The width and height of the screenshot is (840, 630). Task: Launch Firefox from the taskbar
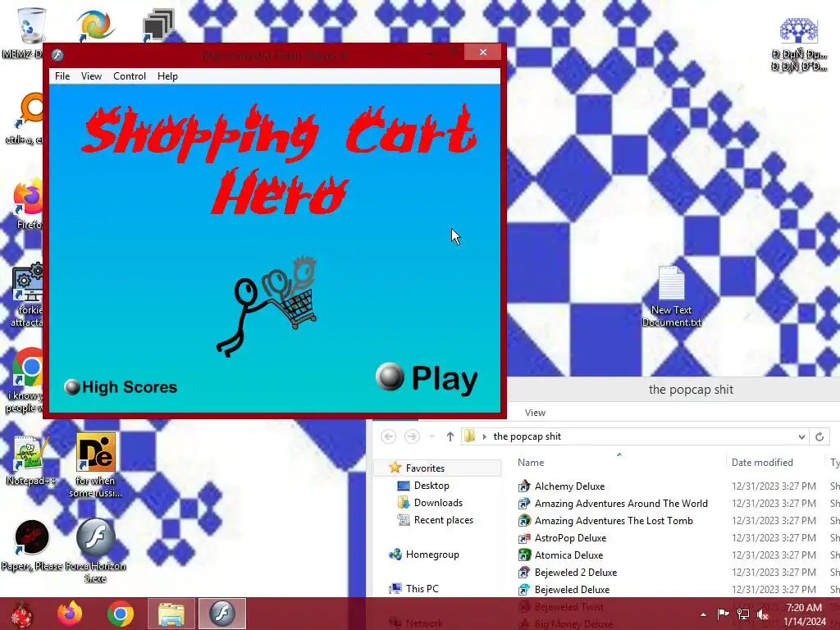coord(70,614)
